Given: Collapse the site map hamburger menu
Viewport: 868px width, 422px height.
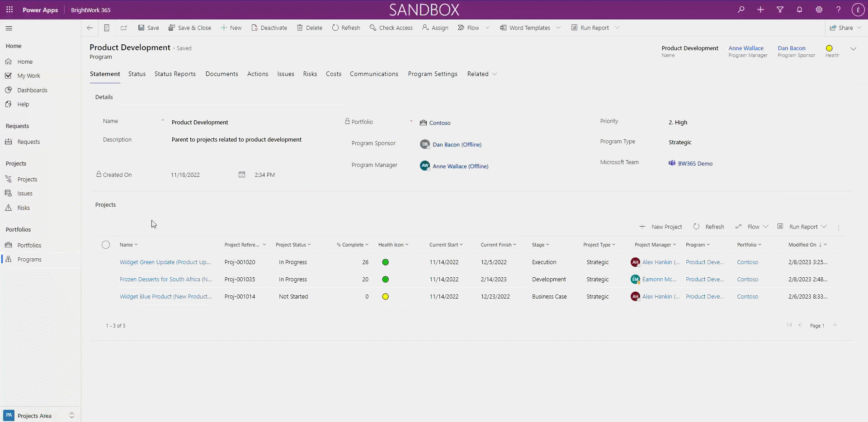Looking at the screenshot, I should click(9, 28).
